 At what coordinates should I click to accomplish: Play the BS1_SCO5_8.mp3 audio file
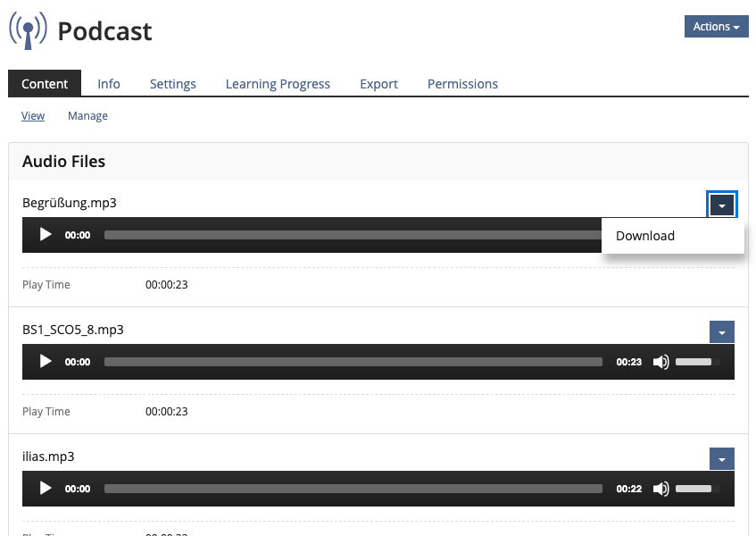click(x=46, y=362)
